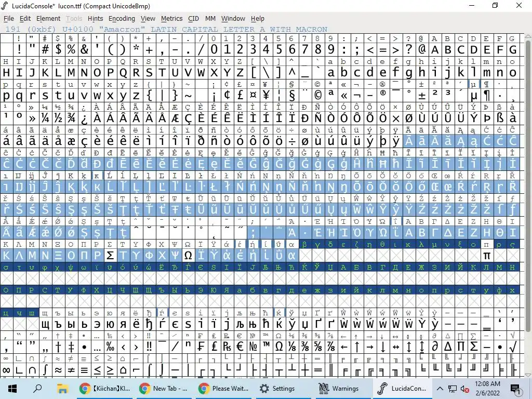This screenshot has height=399, width=532.
Task: Switch to Please Wait Chrome window
Action: tap(224, 389)
